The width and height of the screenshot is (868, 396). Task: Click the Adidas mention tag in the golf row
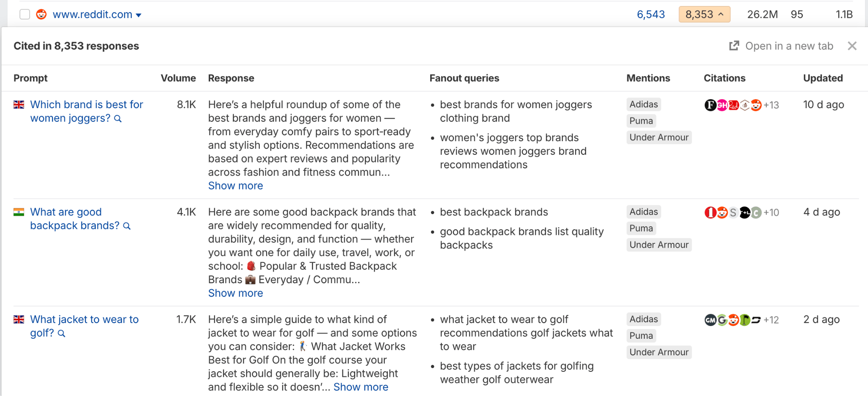643,319
